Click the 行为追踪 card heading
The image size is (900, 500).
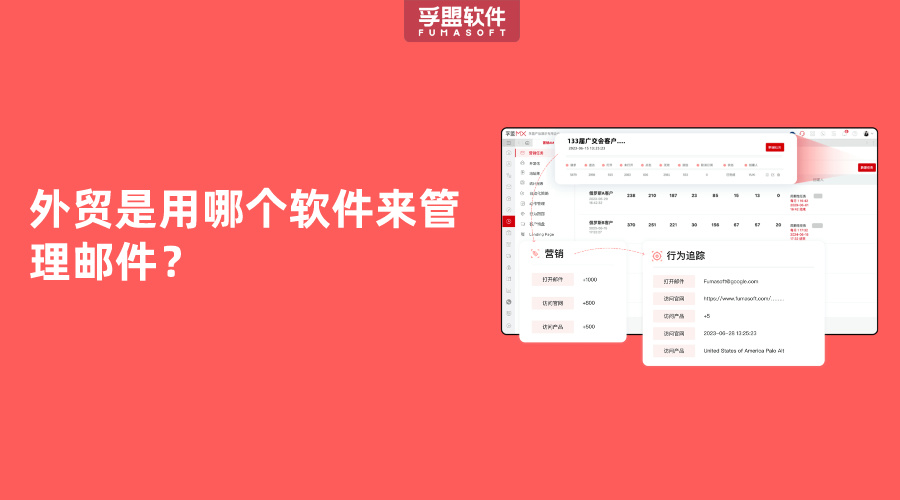point(686,256)
